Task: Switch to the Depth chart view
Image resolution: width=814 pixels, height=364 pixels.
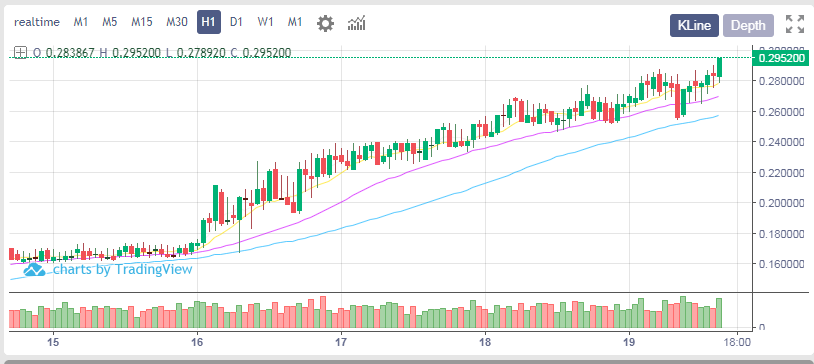Action: 748,25
